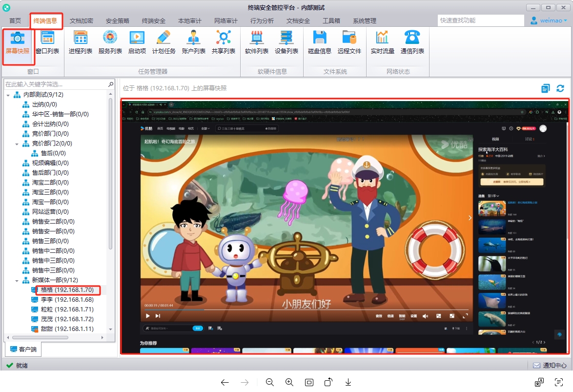Collapse the 竞价部门2(0/0) tree node

tap(17, 144)
